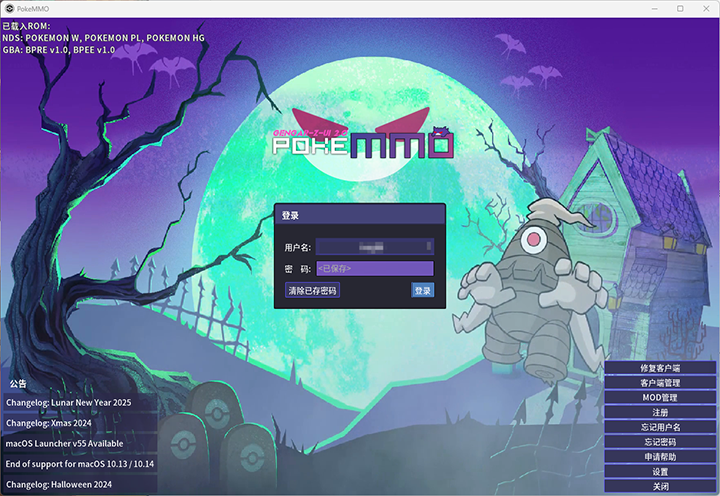This screenshot has width=720, height=496.
Task: Open macOS Launcher v55 Available announcement
Action: (80, 444)
